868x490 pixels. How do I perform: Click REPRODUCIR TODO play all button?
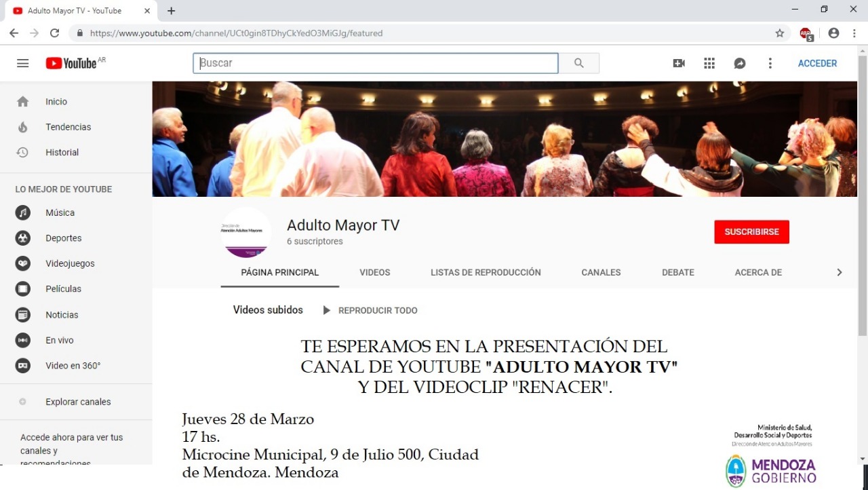pos(370,310)
